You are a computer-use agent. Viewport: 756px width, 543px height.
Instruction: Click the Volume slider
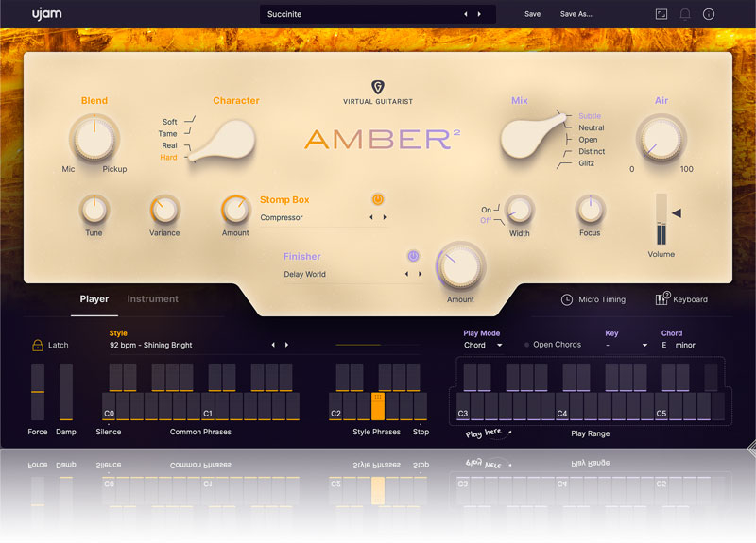point(661,219)
